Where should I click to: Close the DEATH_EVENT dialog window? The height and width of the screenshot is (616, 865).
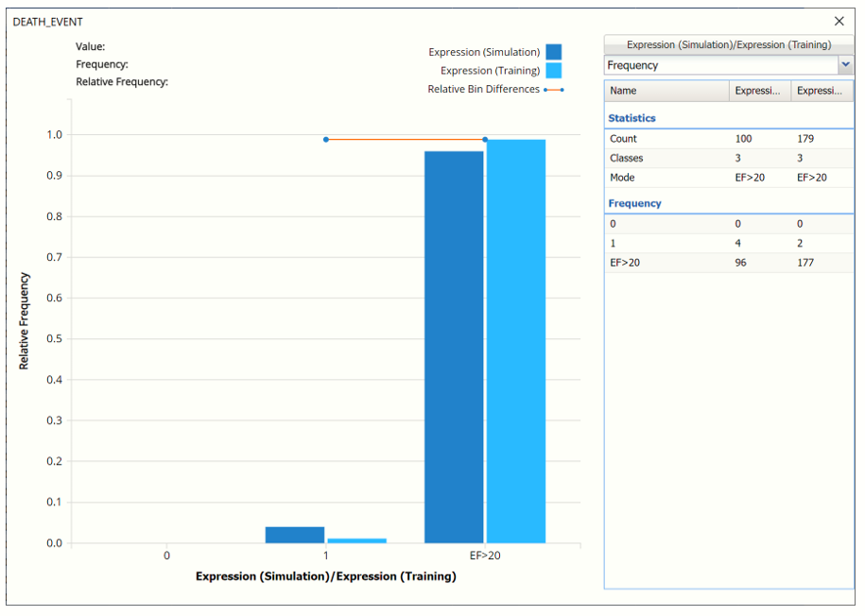[839, 21]
